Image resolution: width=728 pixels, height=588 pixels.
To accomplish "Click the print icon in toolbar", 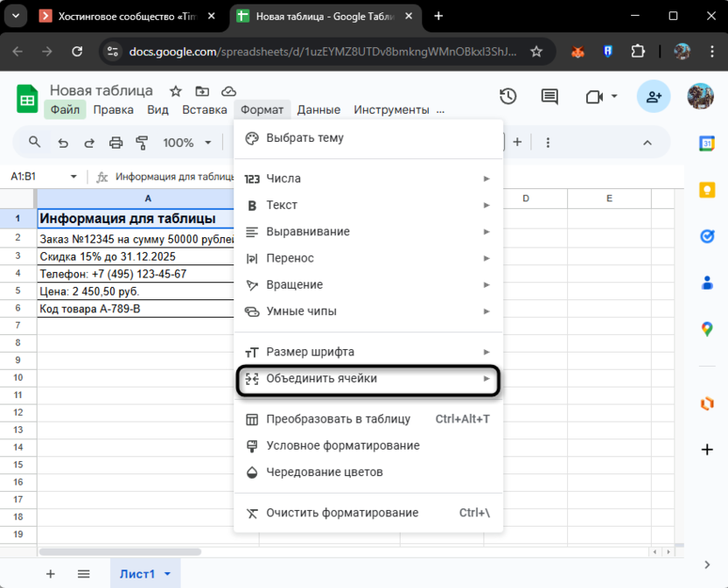I will [115, 143].
